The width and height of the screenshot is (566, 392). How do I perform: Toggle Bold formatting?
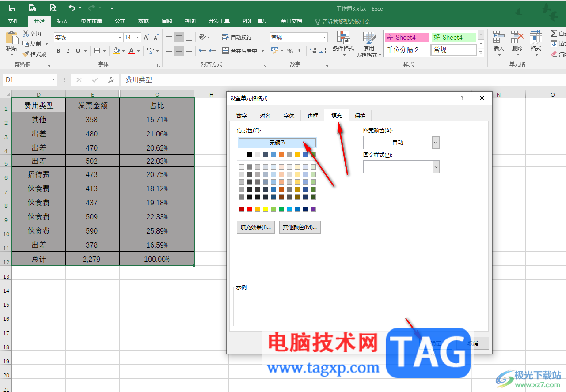(x=58, y=51)
